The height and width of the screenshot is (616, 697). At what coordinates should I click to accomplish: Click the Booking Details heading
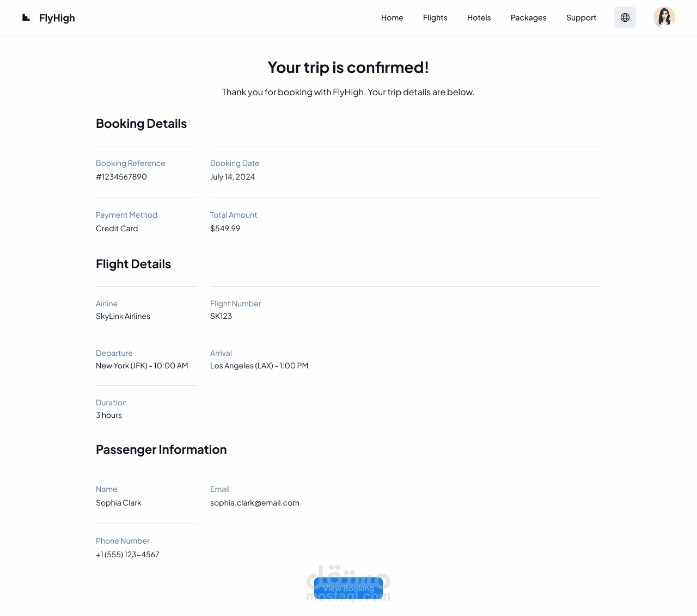tap(141, 124)
